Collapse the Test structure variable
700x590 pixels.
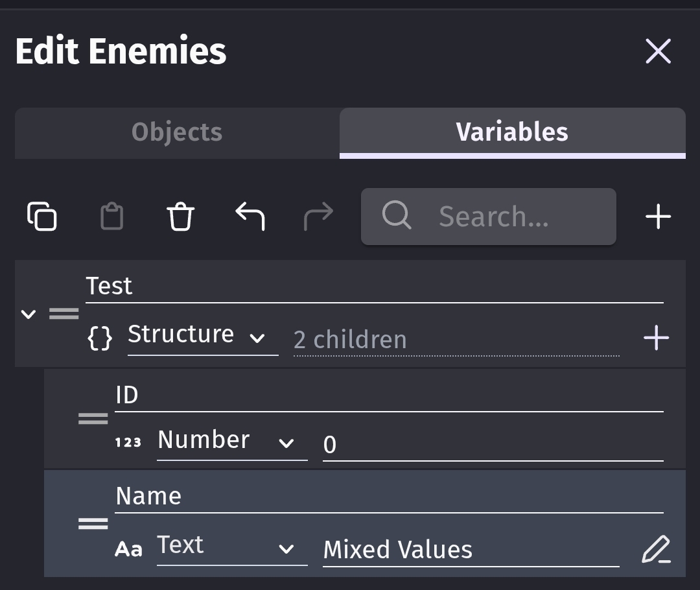[28, 314]
